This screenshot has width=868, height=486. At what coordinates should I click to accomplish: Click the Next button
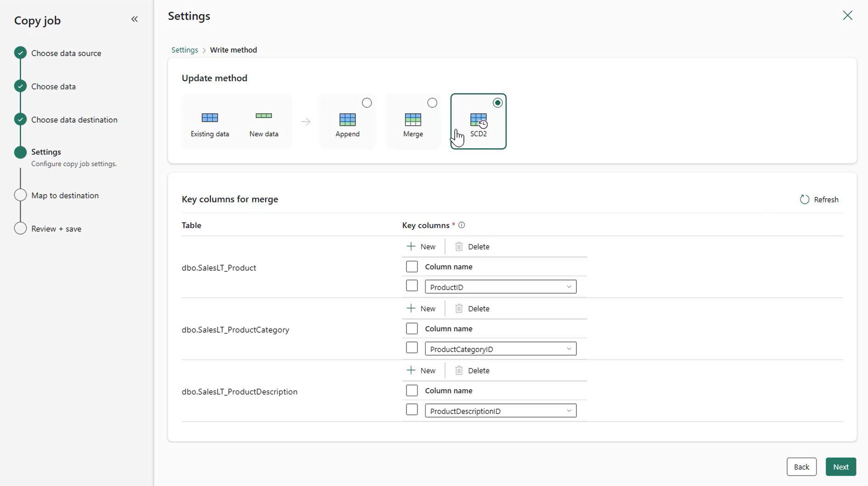pyautogui.click(x=840, y=466)
